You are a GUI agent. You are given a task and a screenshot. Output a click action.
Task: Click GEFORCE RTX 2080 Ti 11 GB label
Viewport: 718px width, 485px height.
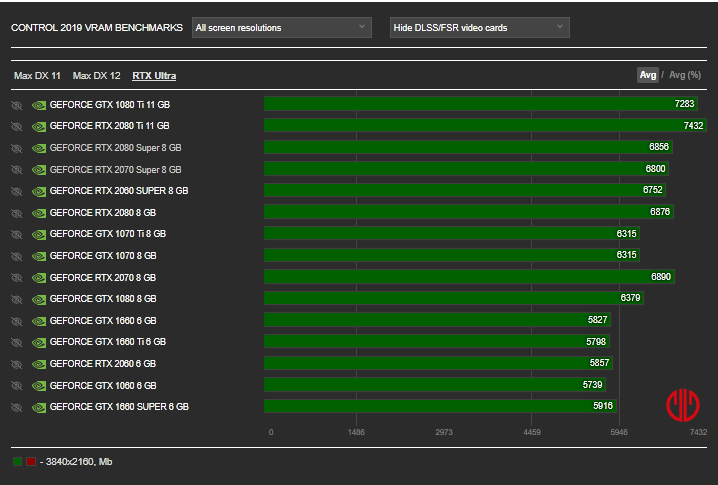pyautogui.click(x=109, y=126)
